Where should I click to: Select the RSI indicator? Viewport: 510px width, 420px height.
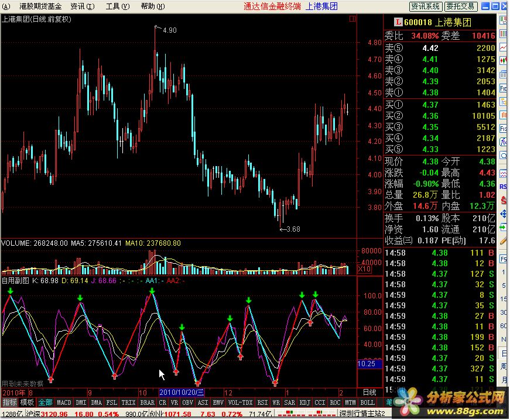tap(262, 402)
